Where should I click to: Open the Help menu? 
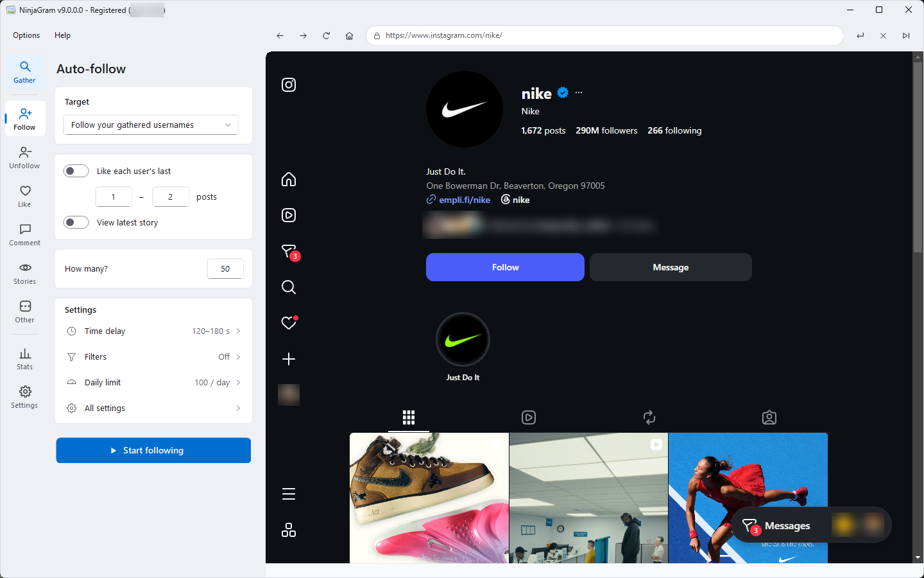coord(62,35)
